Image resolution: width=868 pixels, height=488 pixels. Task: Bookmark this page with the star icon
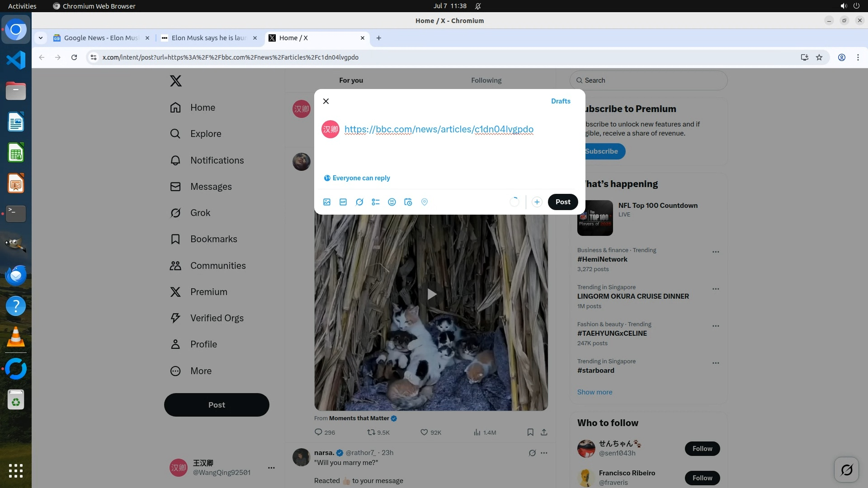[819, 57]
